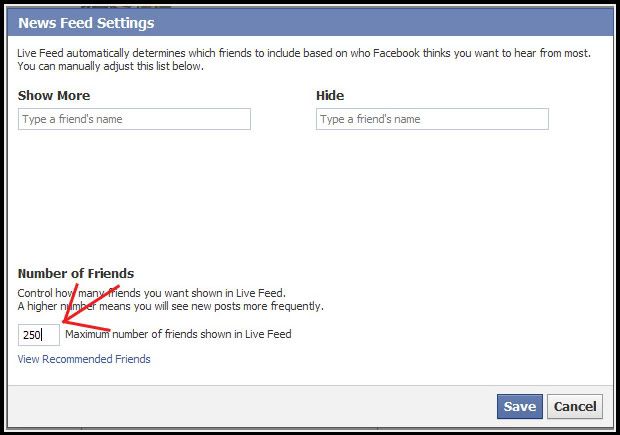The width and height of the screenshot is (620, 435).
Task: Click the gray footer bar left of Save
Action: [x=251, y=407]
